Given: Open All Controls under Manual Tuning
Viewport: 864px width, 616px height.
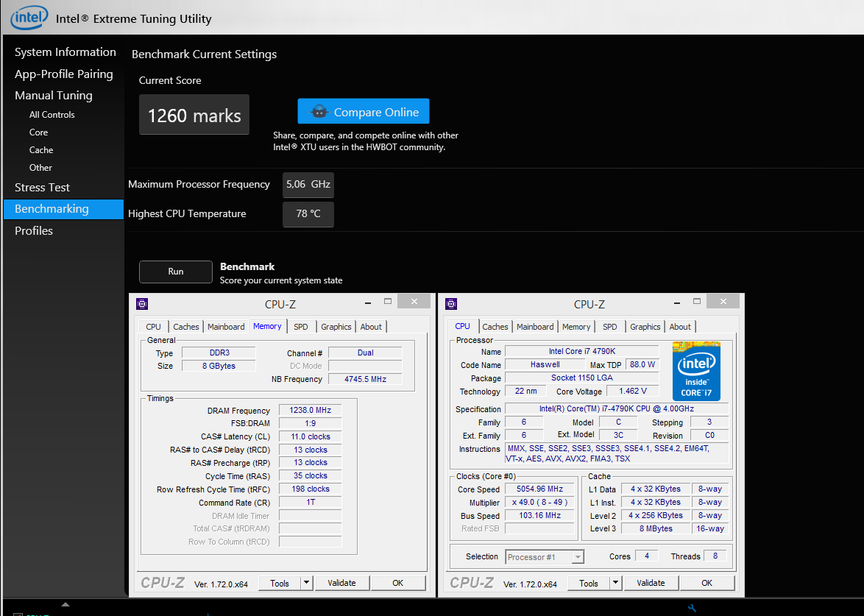Looking at the screenshot, I should point(52,115).
